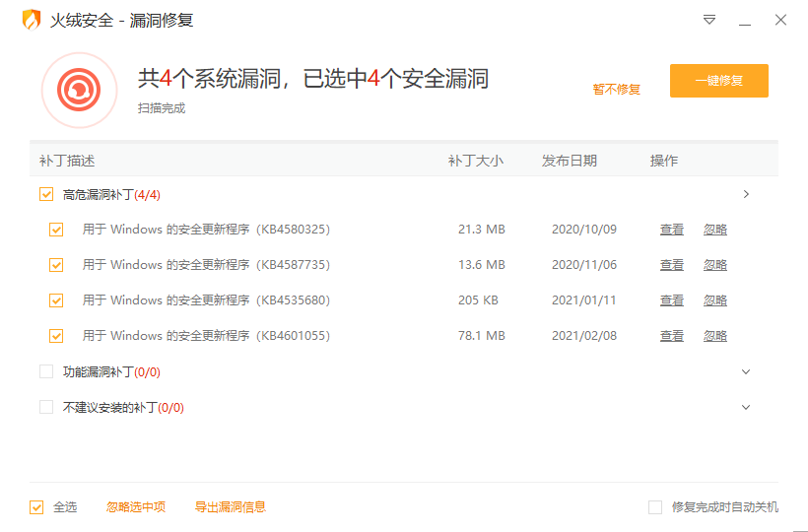
Task: Click 查看 for KB4587735
Action: click(672, 265)
